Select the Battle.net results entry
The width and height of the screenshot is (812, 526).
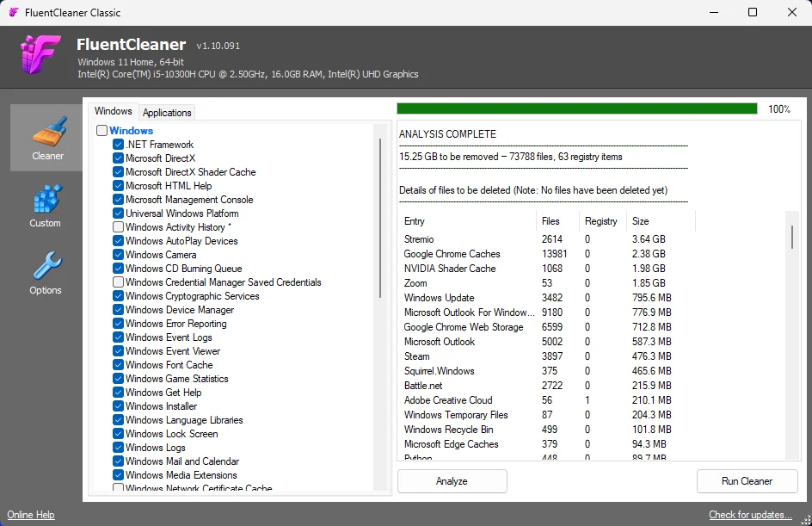point(549,386)
